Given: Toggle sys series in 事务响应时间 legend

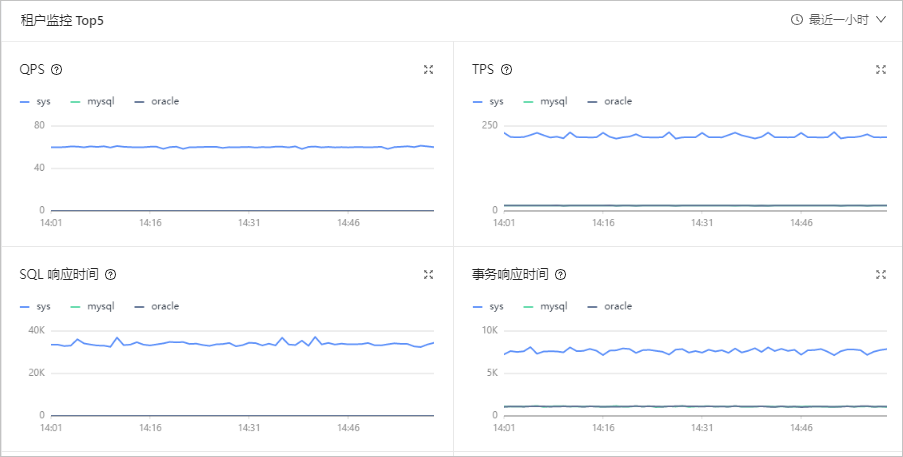Looking at the screenshot, I should (488, 306).
